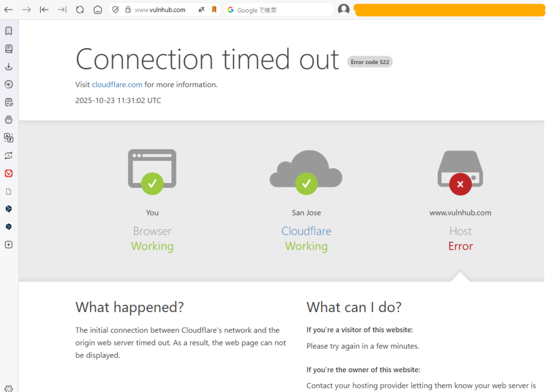
Task: Click the address bar showing www.vulnhub.com
Action: click(160, 10)
